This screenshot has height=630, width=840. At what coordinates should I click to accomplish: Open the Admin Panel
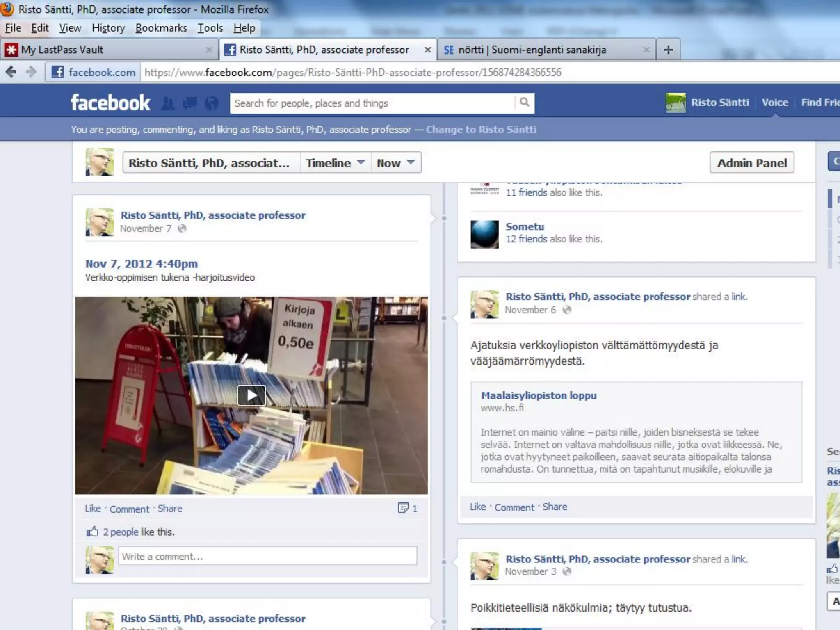[x=752, y=163]
